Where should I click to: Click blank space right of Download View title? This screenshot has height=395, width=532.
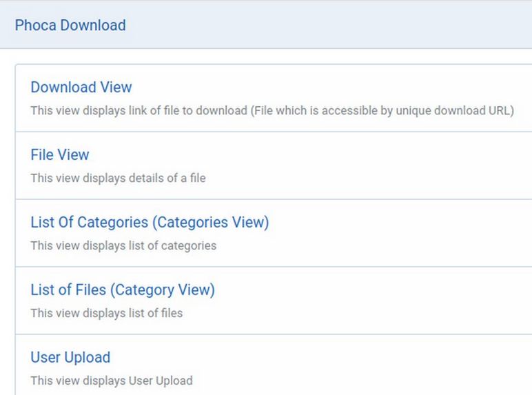(x=331, y=88)
